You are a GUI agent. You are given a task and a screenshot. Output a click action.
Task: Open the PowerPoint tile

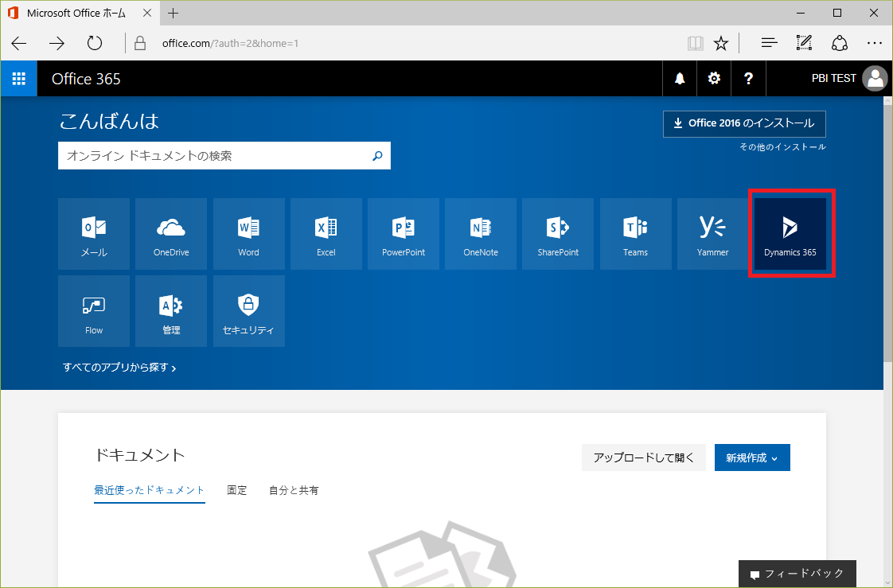pyautogui.click(x=404, y=234)
